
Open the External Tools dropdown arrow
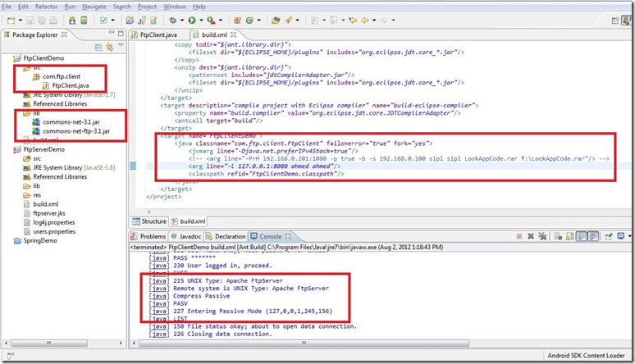tap(221, 20)
